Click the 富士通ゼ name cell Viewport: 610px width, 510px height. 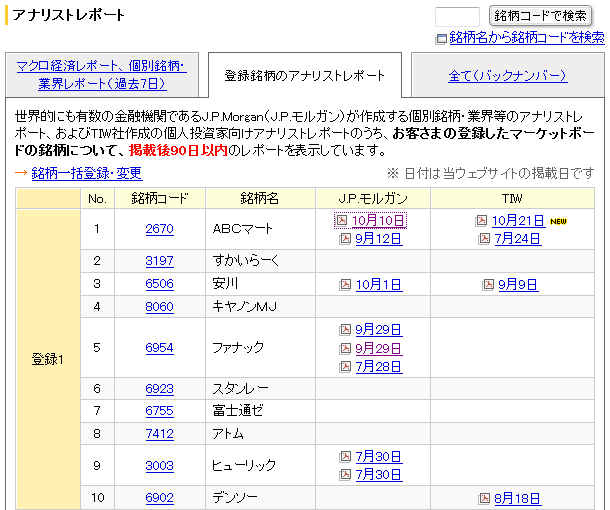click(x=260, y=411)
